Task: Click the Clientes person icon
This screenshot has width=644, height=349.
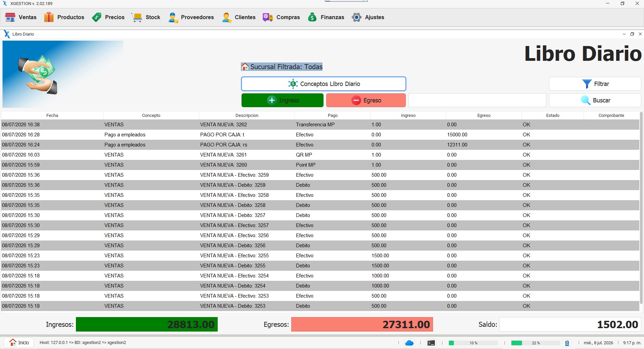Action: coord(227,17)
